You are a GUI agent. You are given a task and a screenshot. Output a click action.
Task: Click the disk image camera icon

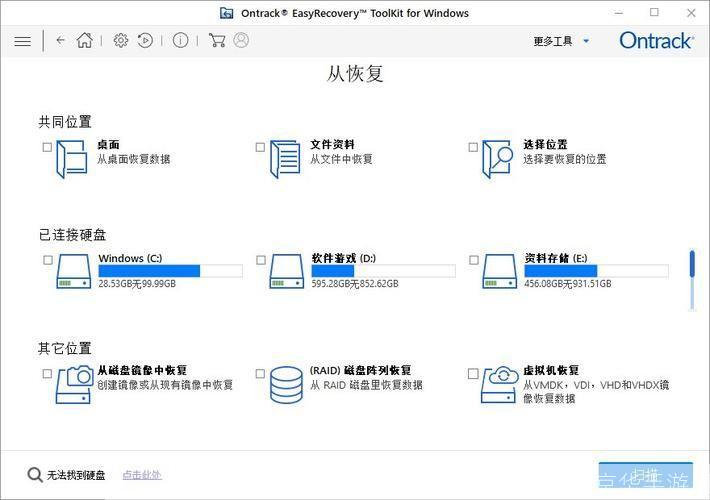coord(74,385)
